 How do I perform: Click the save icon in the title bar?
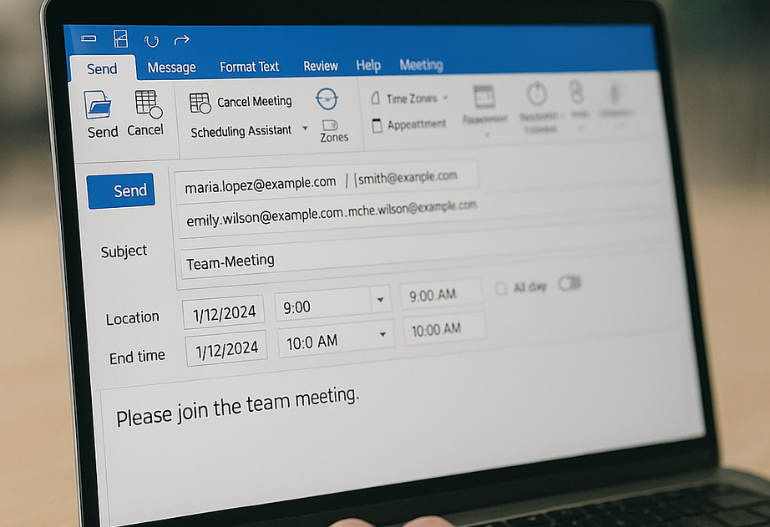(121, 39)
